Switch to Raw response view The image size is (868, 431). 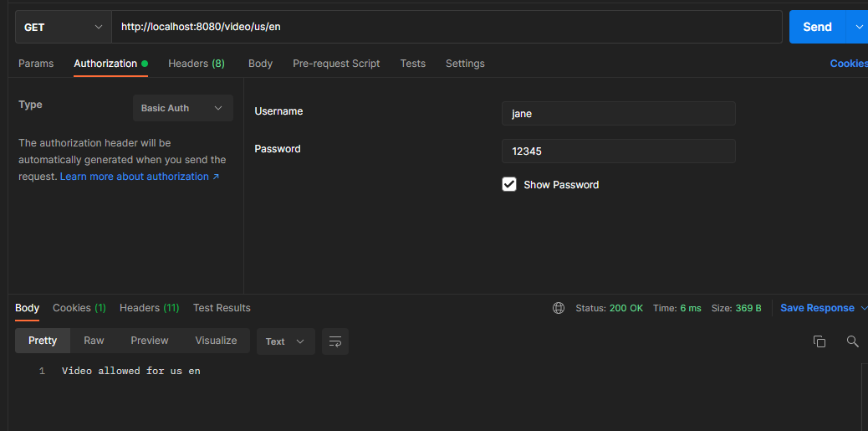click(x=94, y=341)
